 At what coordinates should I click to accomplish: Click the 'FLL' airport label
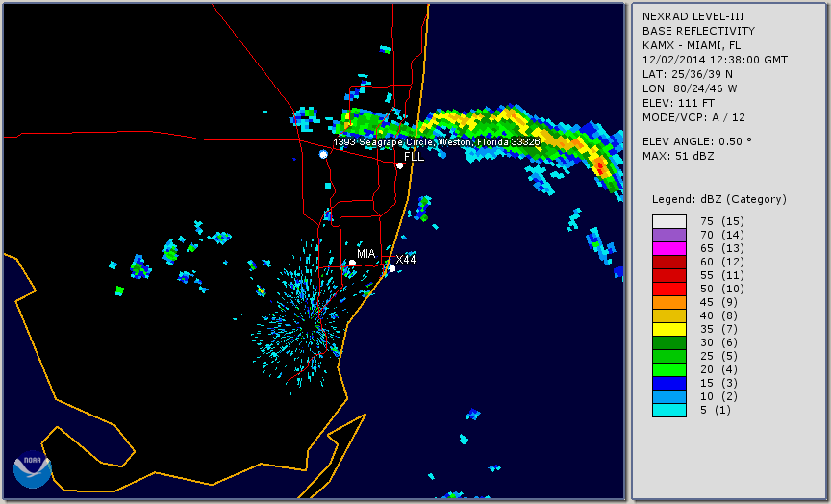[414, 157]
